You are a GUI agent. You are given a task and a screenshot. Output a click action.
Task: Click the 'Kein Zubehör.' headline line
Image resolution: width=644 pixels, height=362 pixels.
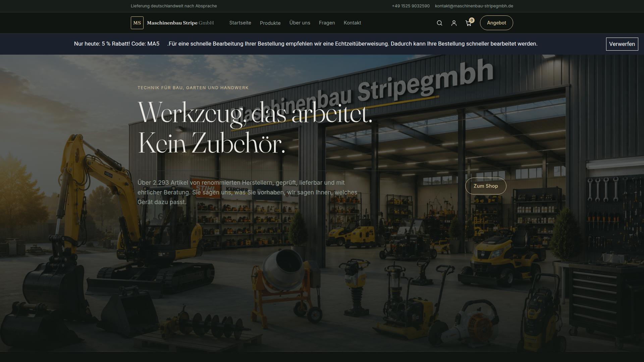point(211,143)
